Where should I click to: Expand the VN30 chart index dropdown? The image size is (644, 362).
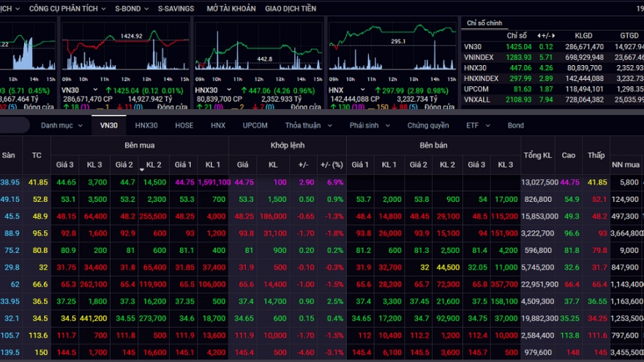[x=95, y=89]
